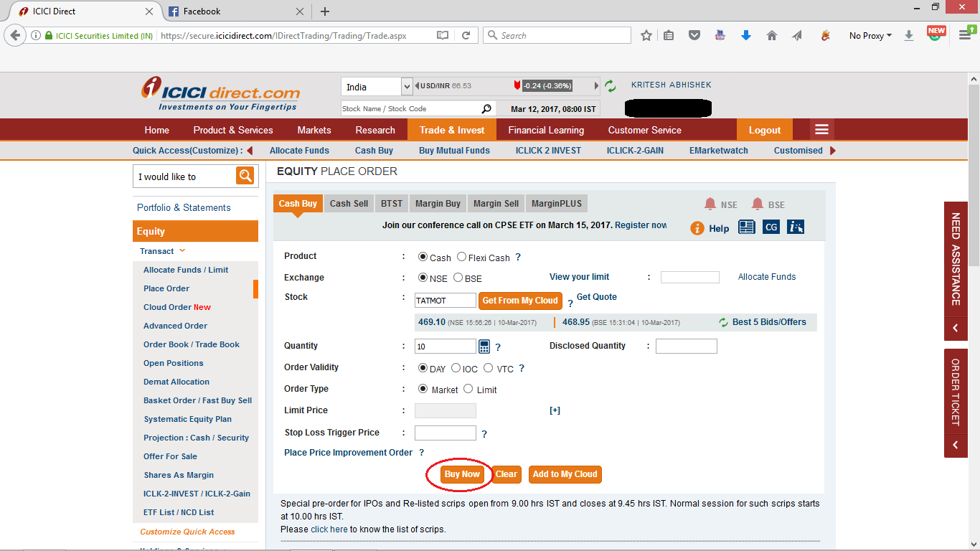Expand the [+] next to Limit Price
This screenshot has height=551, width=980.
point(555,410)
